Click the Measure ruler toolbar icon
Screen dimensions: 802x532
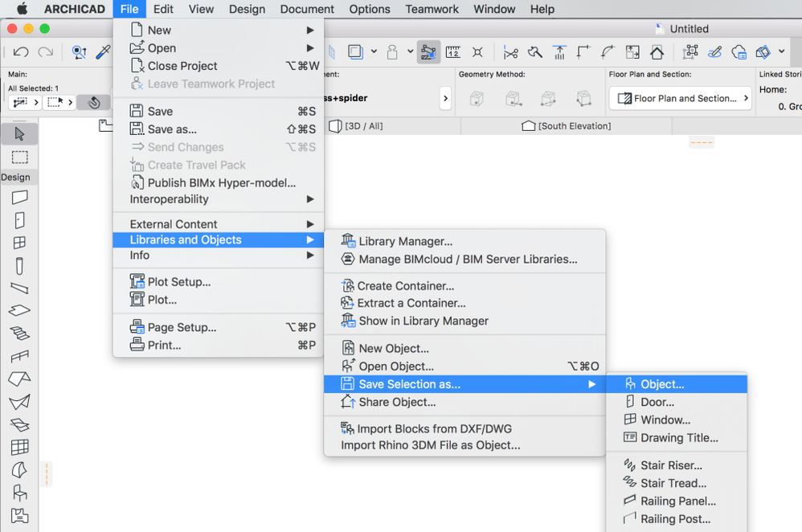click(453, 51)
